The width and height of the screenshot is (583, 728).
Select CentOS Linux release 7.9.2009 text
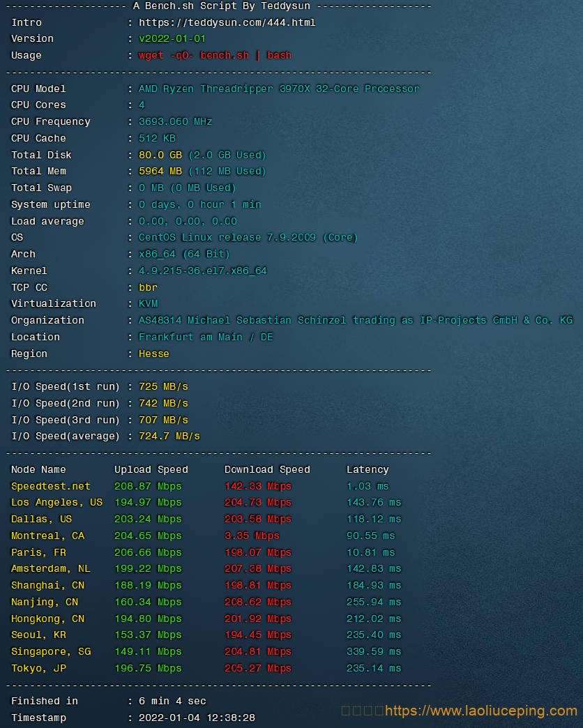coord(227,238)
